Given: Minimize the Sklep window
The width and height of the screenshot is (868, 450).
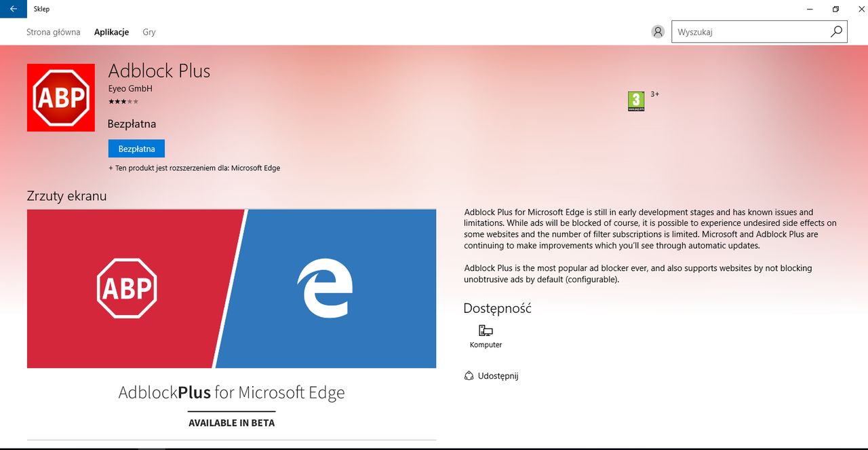Looking at the screenshot, I should (810, 9).
